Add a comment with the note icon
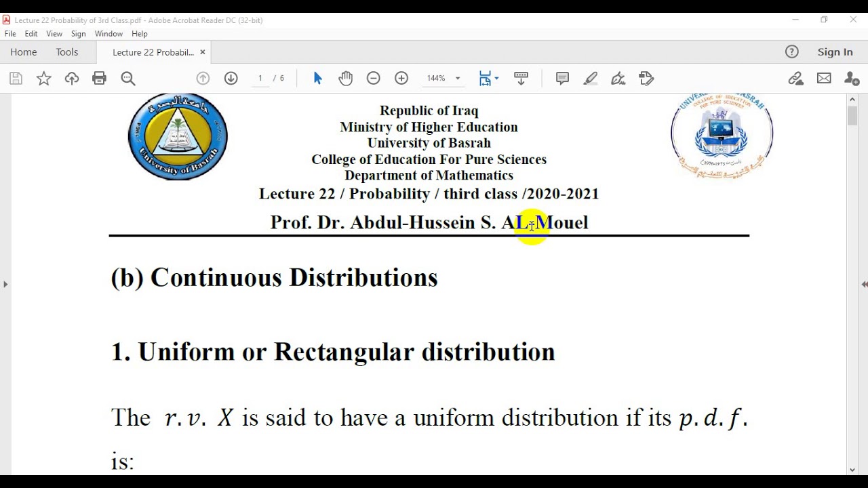The width and height of the screenshot is (868, 488). [562, 79]
